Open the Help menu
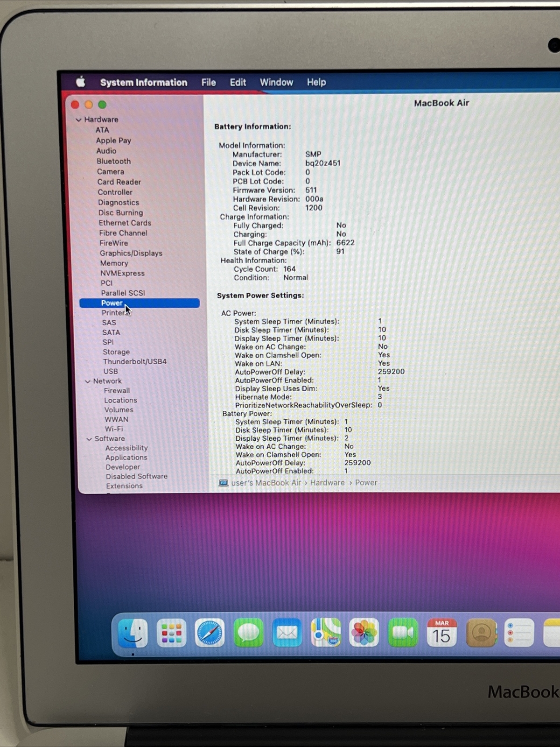 [x=316, y=82]
